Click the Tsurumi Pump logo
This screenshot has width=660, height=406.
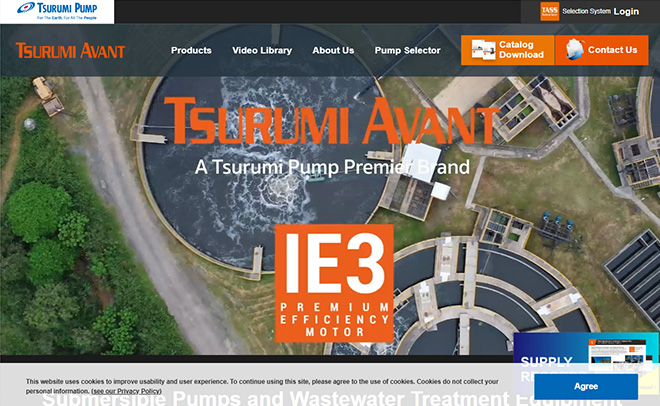[57, 11]
